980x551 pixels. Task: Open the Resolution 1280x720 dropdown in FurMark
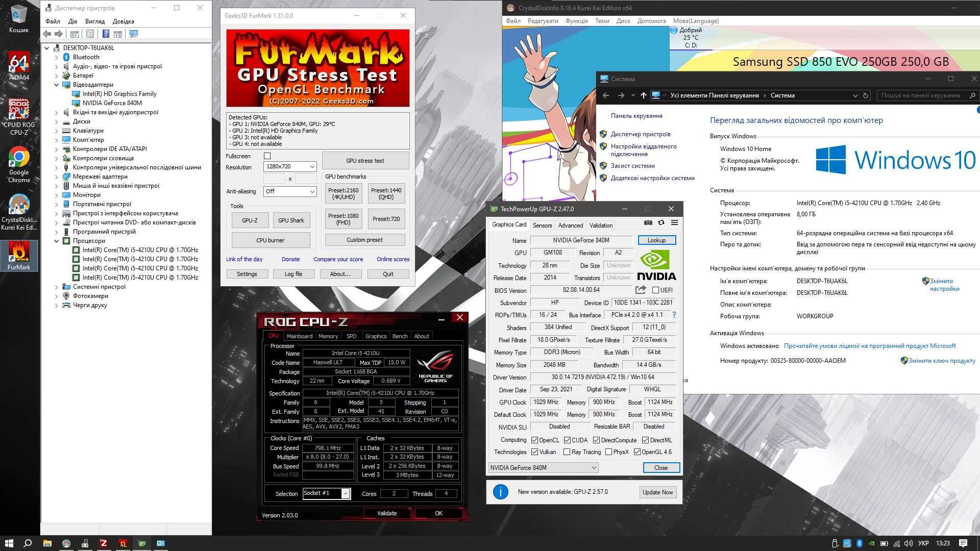pos(290,166)
